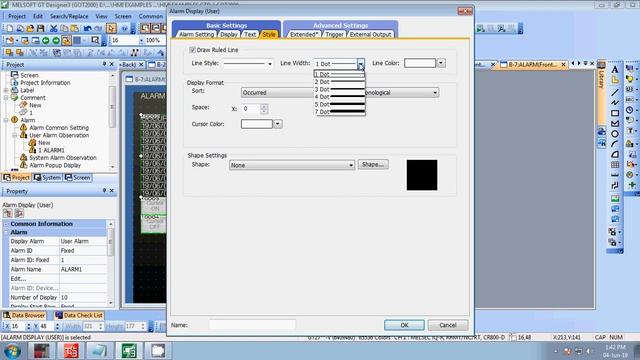This screenshot has width=640, height=360.
Task: Switch to the Alarm Setting tab
Action: click(x=196, y=35)
